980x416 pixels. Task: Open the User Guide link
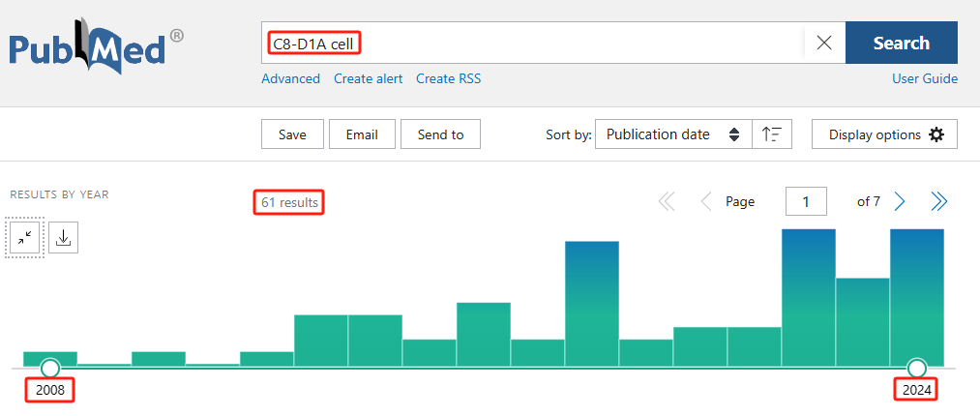(925, 78)
